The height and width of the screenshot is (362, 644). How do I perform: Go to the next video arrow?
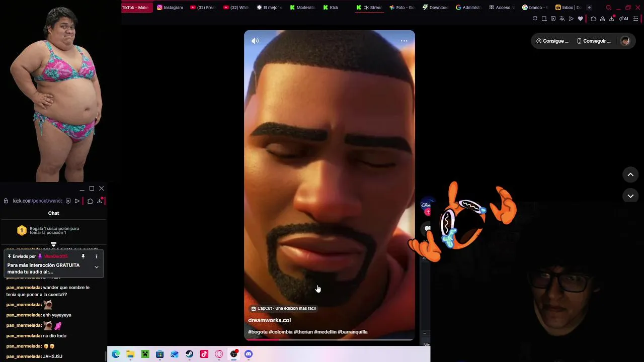[630, 196]
